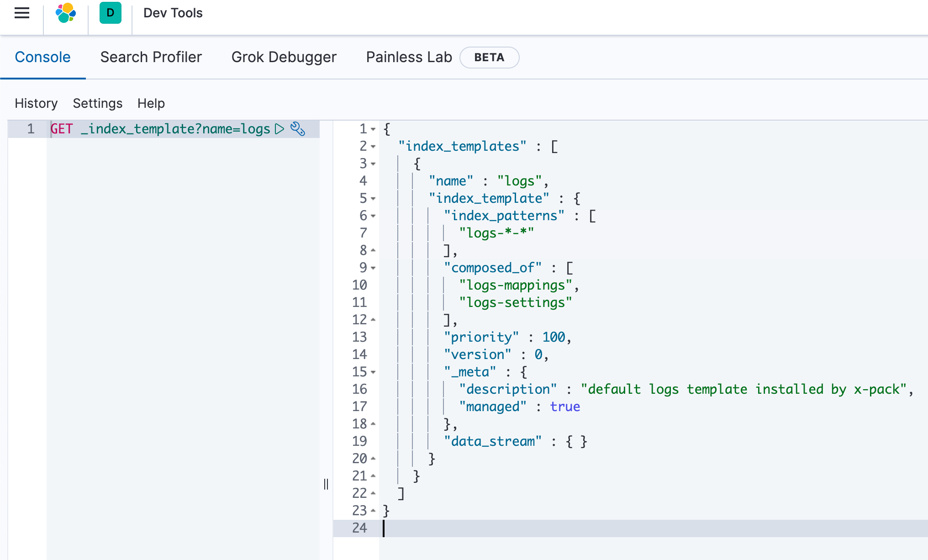Switch to the Search Profiler tab
Screen dimensions: 928x560
151,57
